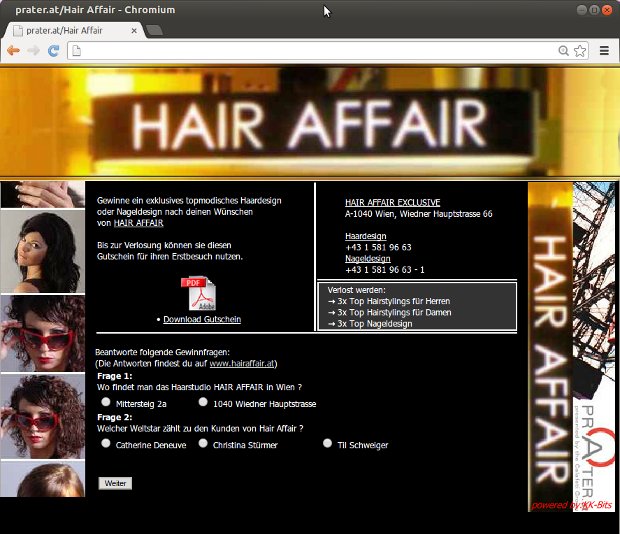Viewport: 620px width, 534px height.
Task: Click the Adobe PDF voucher icon
Action: [198, 293]
